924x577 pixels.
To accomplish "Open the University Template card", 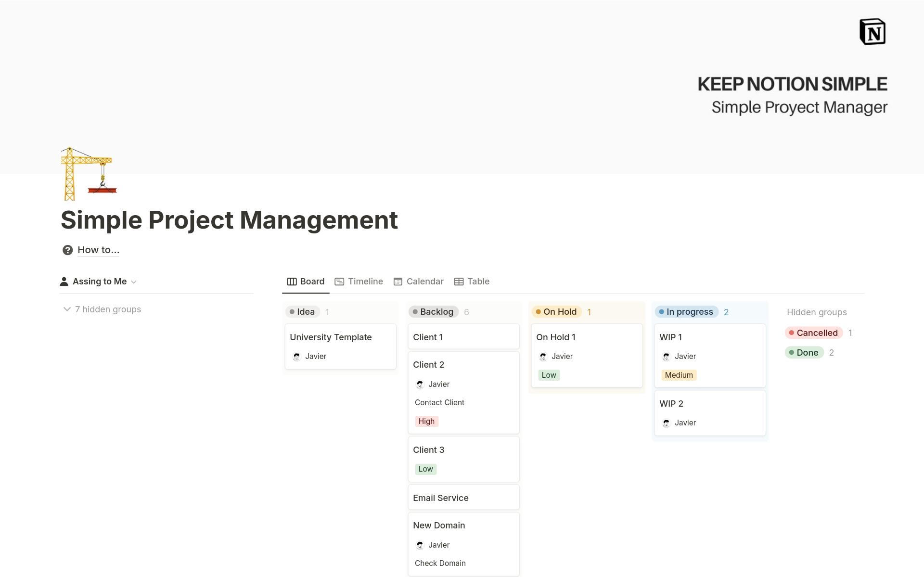I will pos(331,337).
